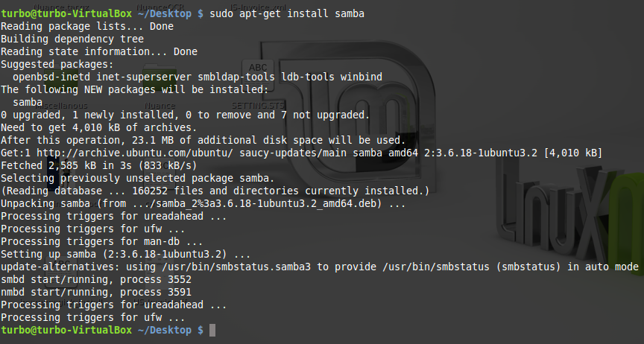Image resolution: width=644 pixels, height=344 pixels.
Task: Click the SETTING.STS file label
Action: [259, 106]
